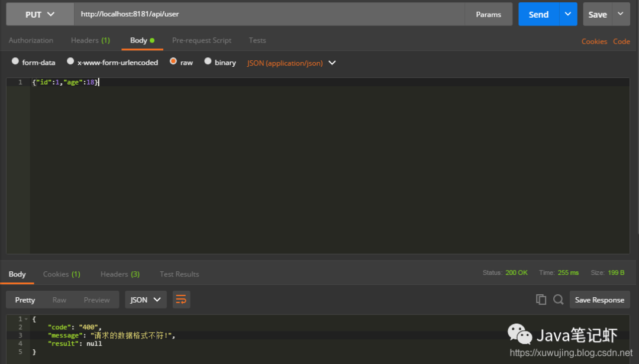Open the Pre-request Script tab

(202, 40)
